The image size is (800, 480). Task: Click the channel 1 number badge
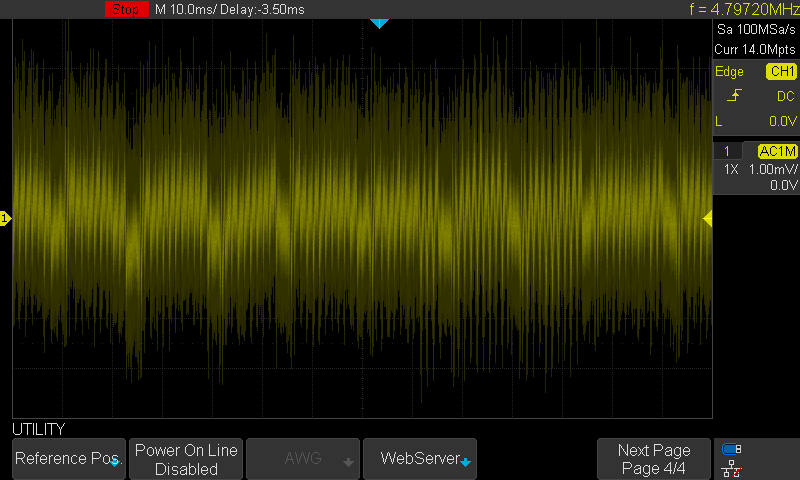tap(727, 151)
